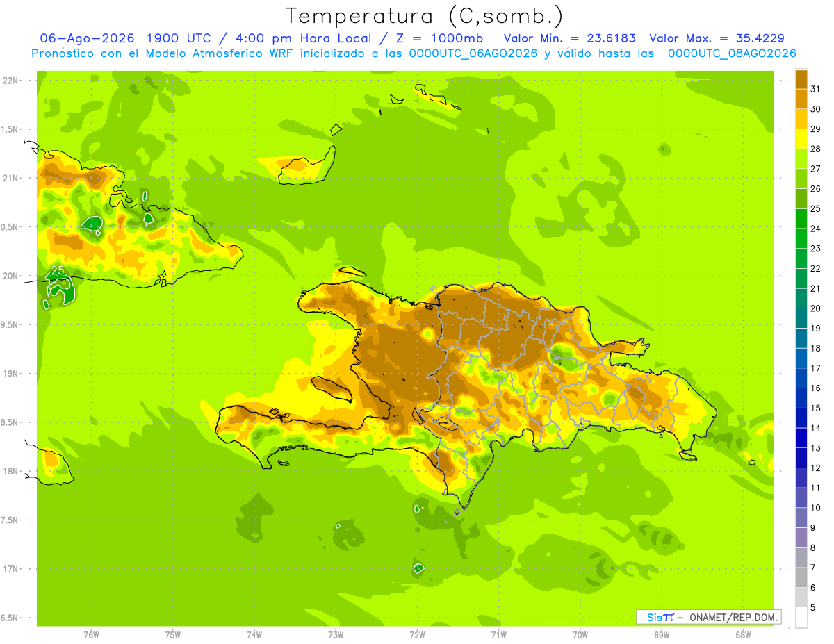Click the '20N' latitude label
This screenshot has height=644, width=834.
pos(11,276)
